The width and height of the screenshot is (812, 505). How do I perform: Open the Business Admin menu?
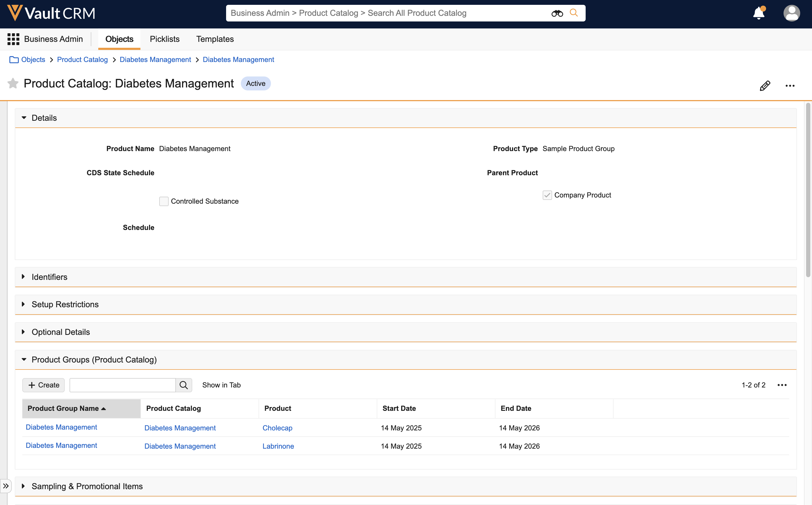[x=53, y=39]
